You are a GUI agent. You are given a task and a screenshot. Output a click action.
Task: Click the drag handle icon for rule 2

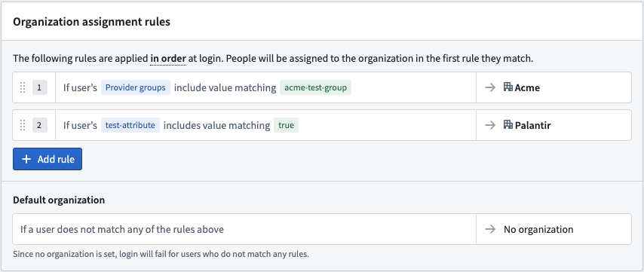click(23, 125)
